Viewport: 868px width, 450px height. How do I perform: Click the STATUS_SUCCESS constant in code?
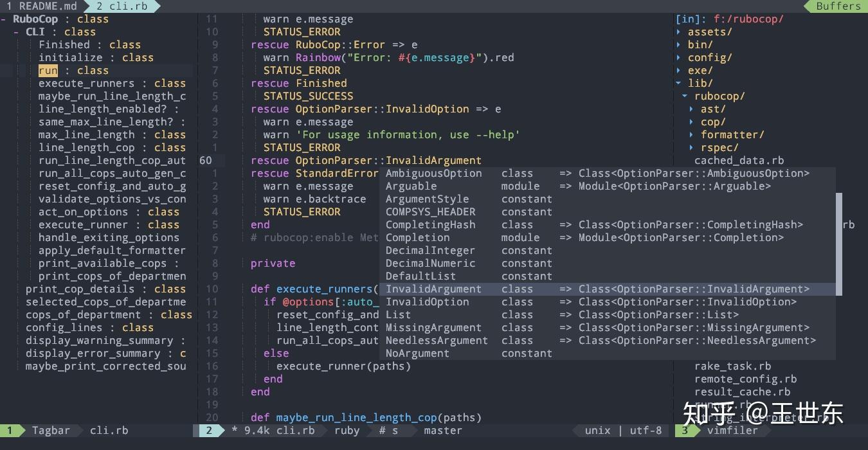[309, 96]
